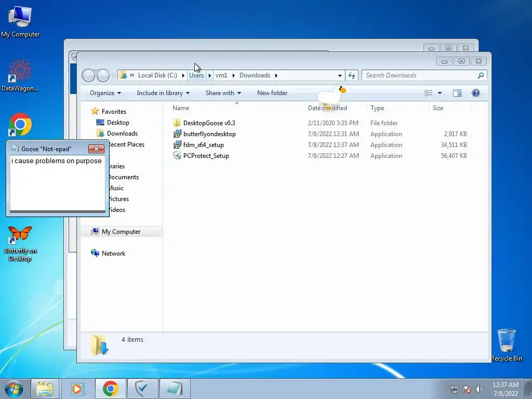The height and width of the screenshot is (399, 532).
Task: Open the PC Protect shield taskbar icon
Action: click(x=143, y=389)
